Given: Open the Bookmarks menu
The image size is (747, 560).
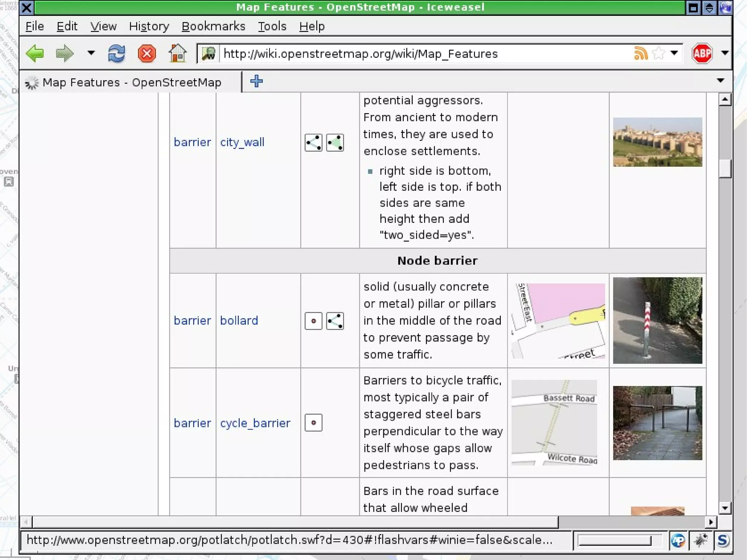Looking at the screenshot, I should [213, 26].
